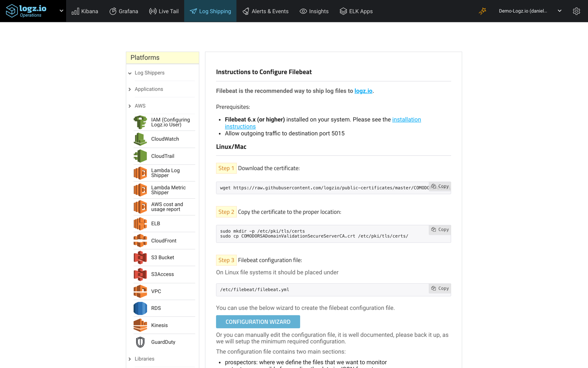Select the CloudTrail icon
Screen dimensions: 588x368
(140, 156)
